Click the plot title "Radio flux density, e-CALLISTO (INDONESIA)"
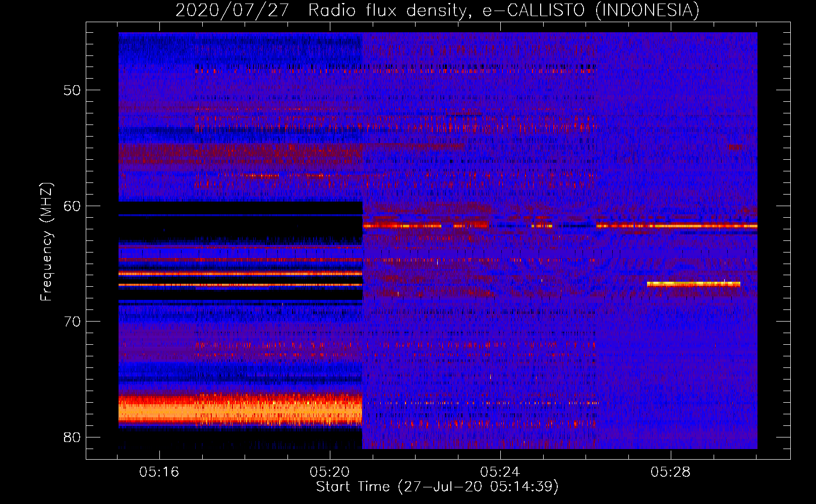 (x=504, y=10)
